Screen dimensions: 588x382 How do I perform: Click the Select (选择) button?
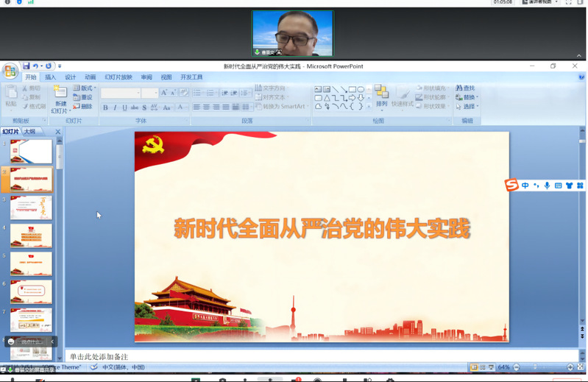pos(466,107)
